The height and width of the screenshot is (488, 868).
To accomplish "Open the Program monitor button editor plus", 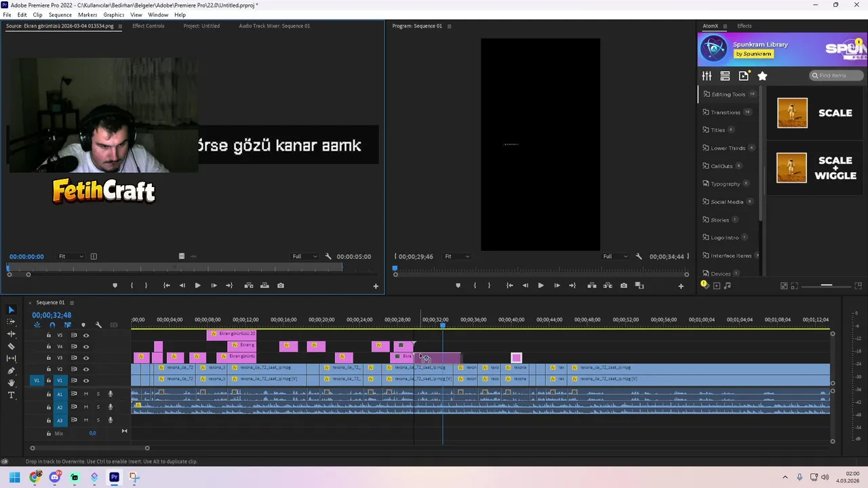I will 681,286.
